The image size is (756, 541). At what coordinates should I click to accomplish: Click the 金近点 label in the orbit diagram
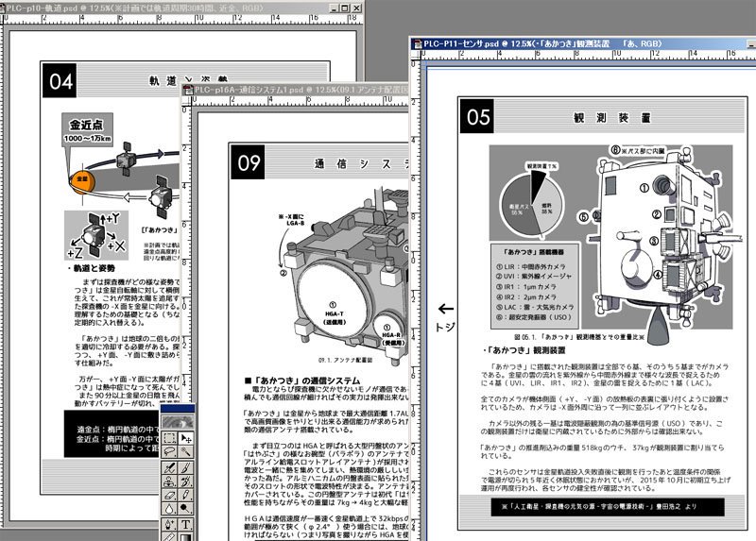coord(87,125)
